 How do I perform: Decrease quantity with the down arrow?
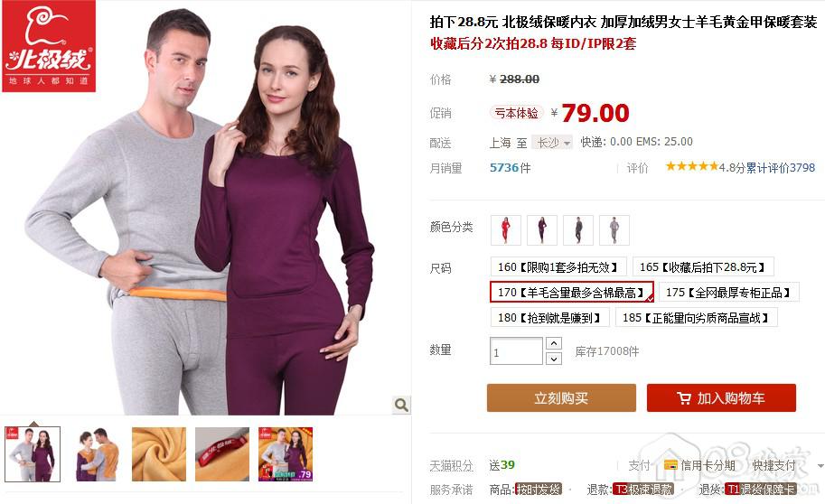pos(554,359)
